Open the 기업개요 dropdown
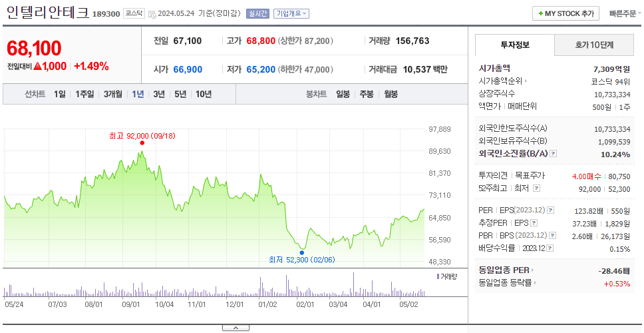This screenshot has height=333, width=644. (291, 13)
